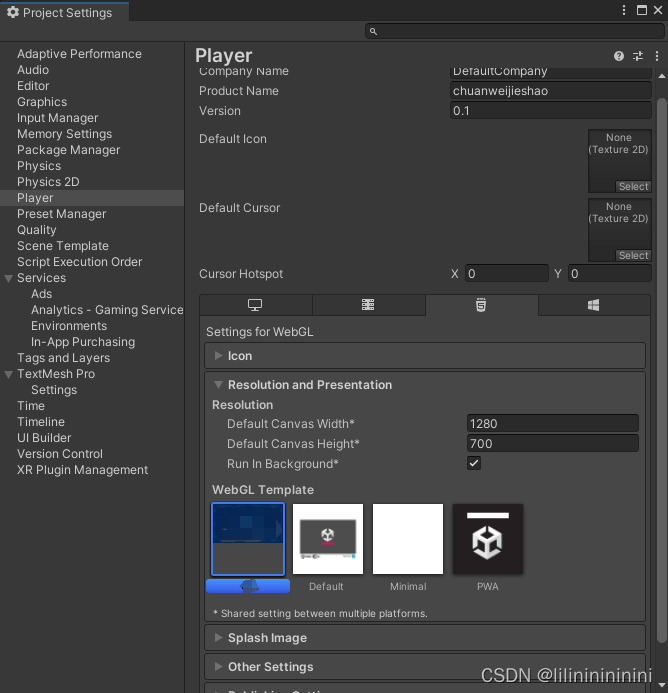This screenshot has height=693, width=668.
Task: Click the Project Settings gear icon
Action: (x=13, y=12)
